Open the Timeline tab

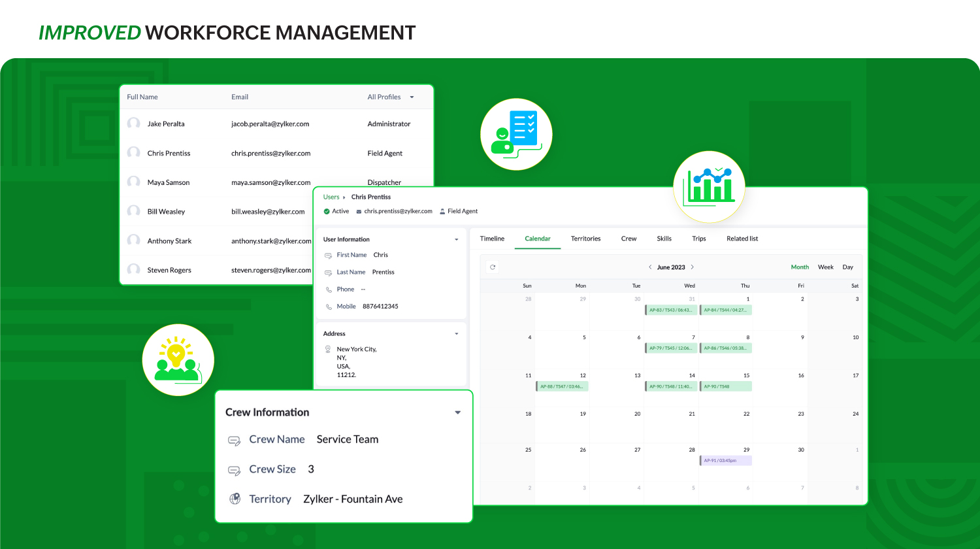pyautogui.click(x=492, y=239)
